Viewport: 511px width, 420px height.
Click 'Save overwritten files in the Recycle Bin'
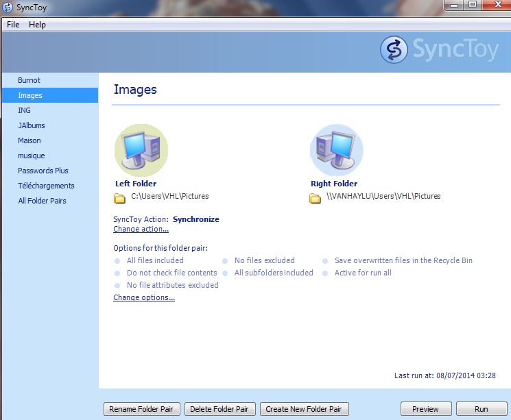tap(403, 260)
